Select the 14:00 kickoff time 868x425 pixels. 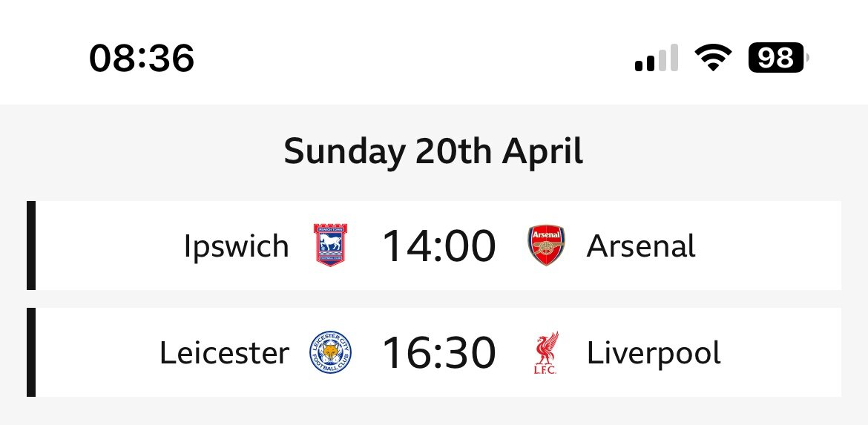tap(438, 246)
